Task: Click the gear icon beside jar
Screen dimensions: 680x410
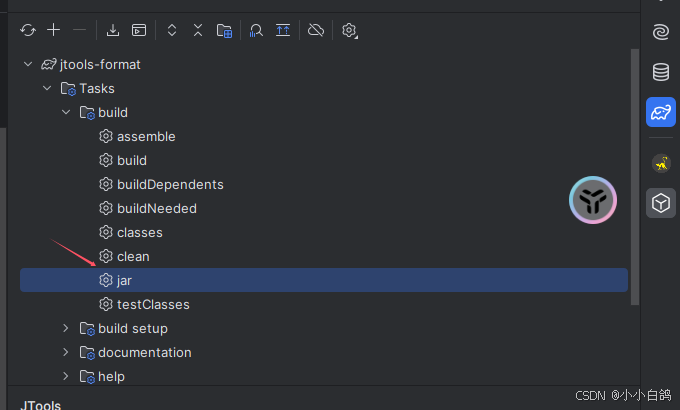Action: 106,280
